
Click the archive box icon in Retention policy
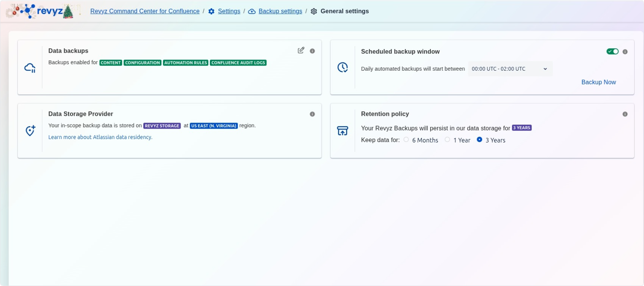(343, 131)
